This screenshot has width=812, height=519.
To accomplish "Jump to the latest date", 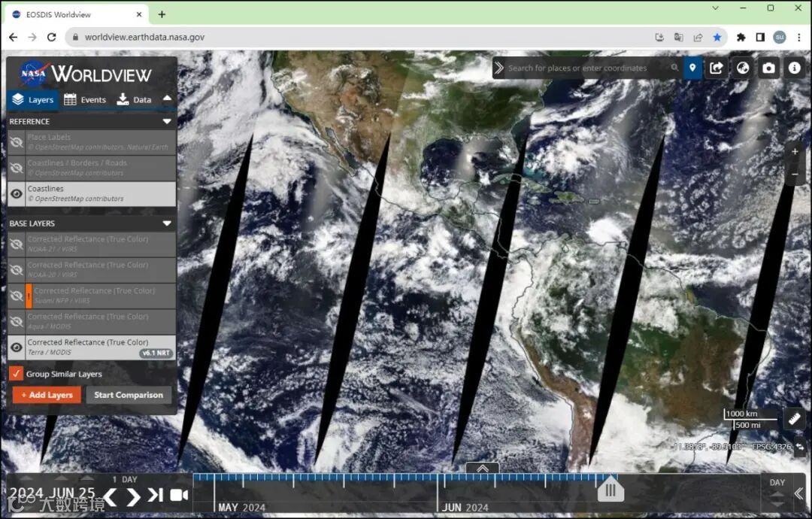I will click(155, 495).
